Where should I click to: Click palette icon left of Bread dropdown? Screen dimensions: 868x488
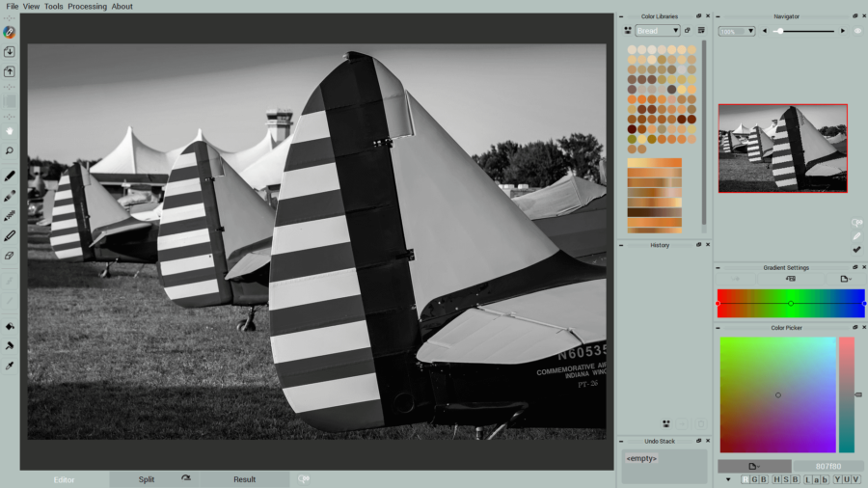point(627,31)
